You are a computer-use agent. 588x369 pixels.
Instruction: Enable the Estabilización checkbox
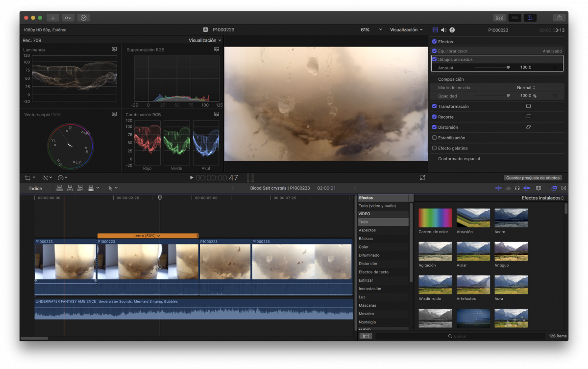(434, 138)
